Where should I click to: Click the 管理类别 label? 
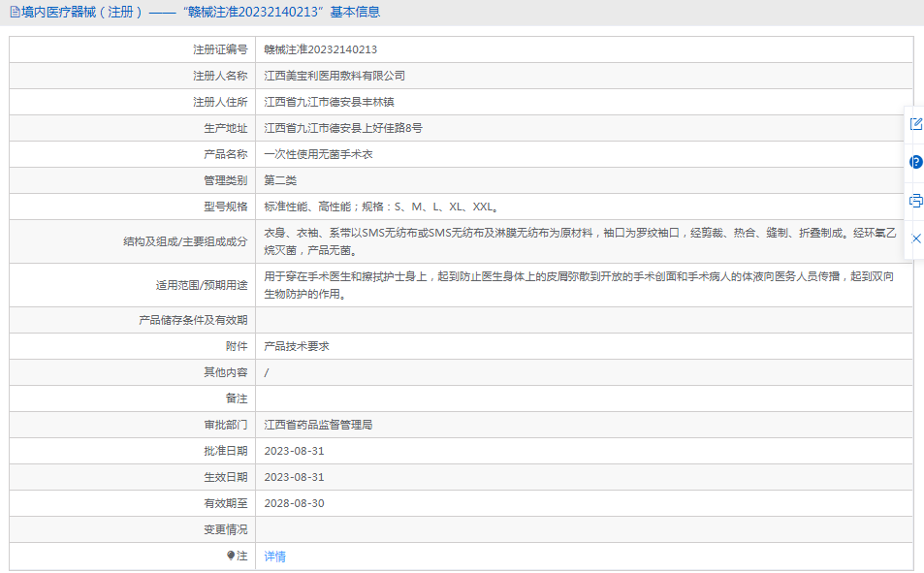pos(226,180)
